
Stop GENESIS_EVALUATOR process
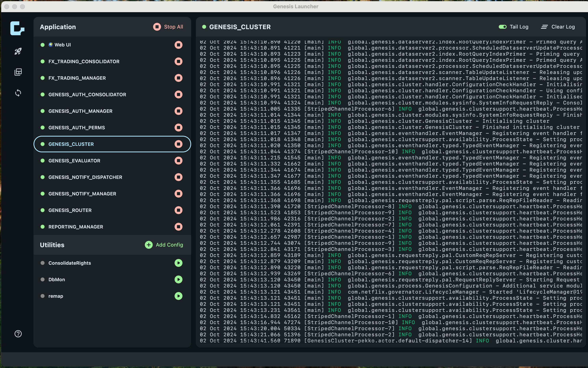point(178,161)
